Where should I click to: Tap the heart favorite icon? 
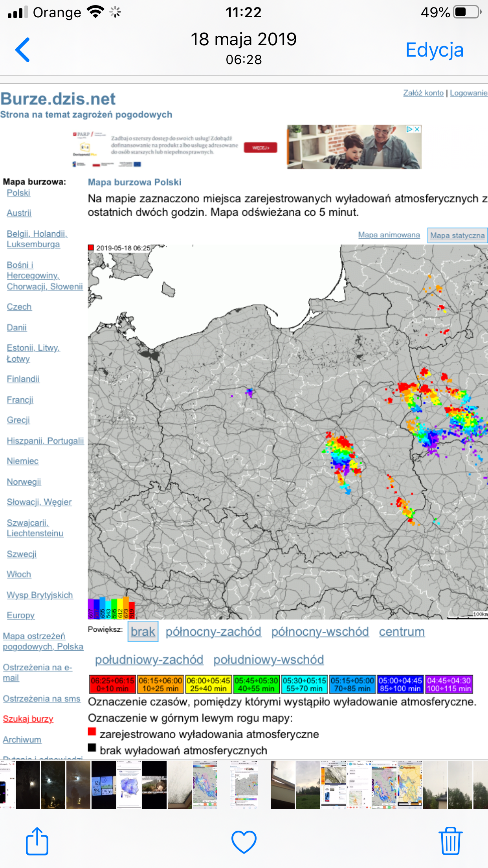click(x=244, y=842)
